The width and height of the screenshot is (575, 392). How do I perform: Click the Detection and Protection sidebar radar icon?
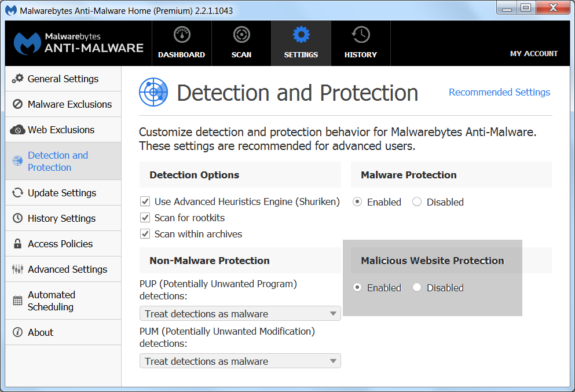tap(17, 160)
